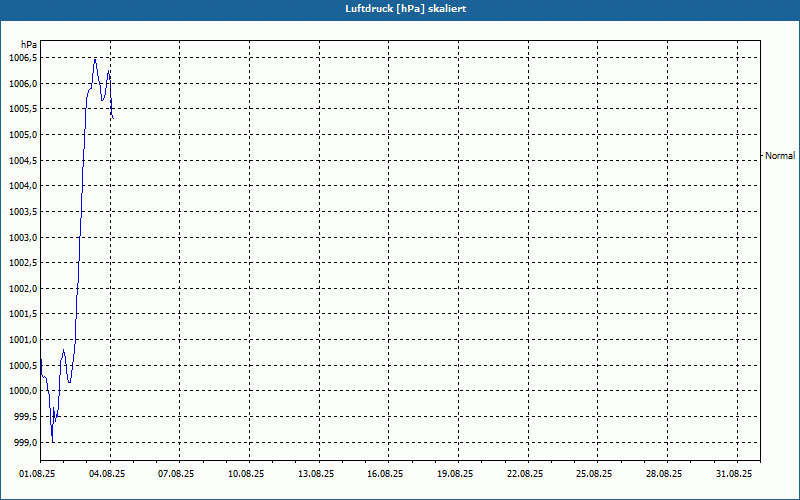
Task: Click the date label 07.08.25
Action: 176,474
